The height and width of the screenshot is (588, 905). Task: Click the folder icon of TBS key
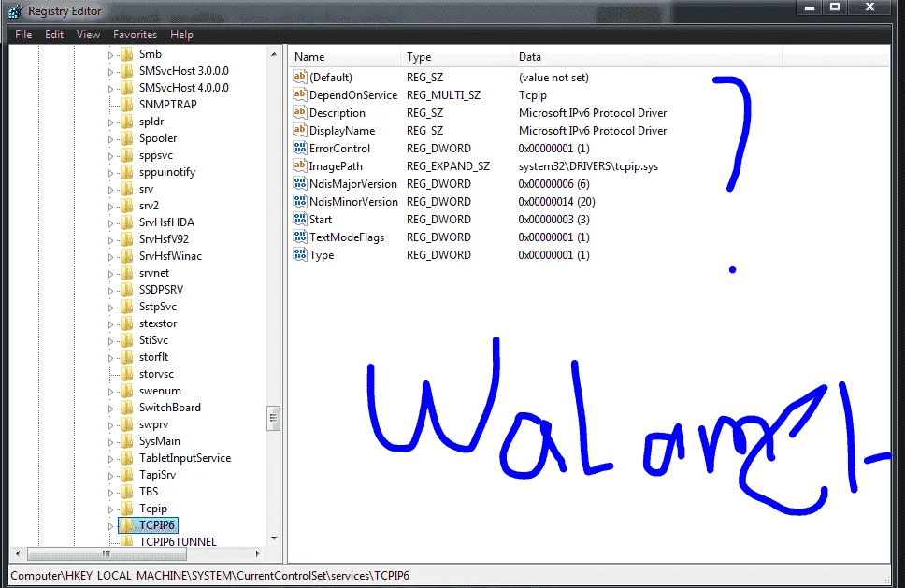coord(126,492)
